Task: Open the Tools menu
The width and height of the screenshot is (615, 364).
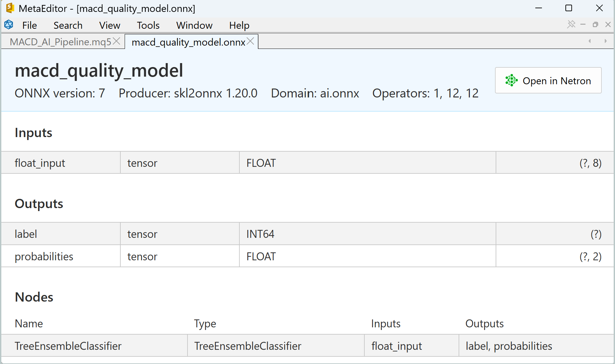Action: [x=148, y=25]
